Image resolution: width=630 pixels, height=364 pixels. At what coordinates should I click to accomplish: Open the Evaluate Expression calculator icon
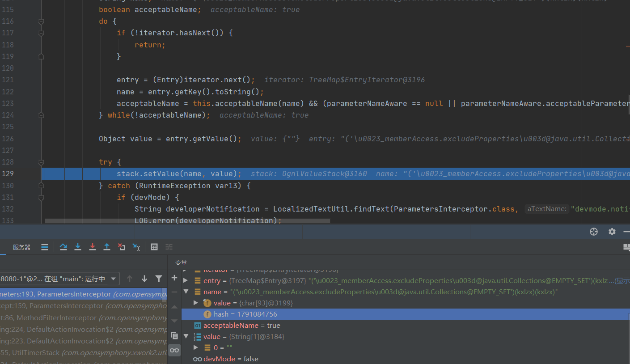(154, 247)
